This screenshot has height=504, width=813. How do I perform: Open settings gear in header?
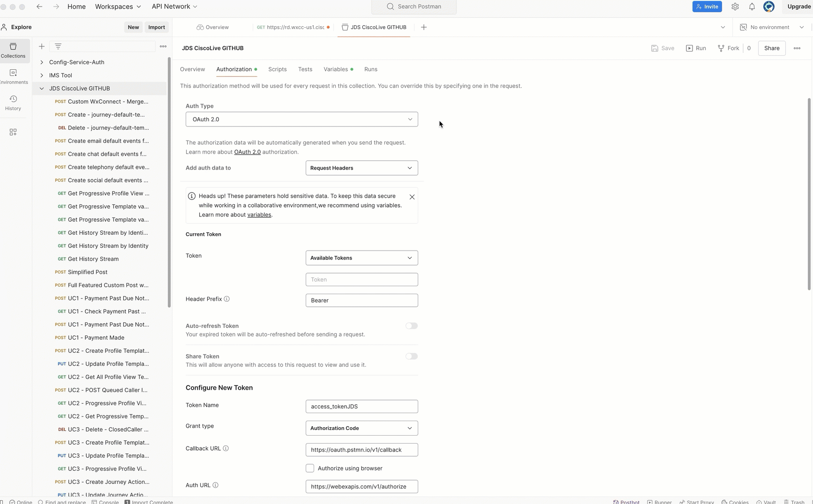735,7
